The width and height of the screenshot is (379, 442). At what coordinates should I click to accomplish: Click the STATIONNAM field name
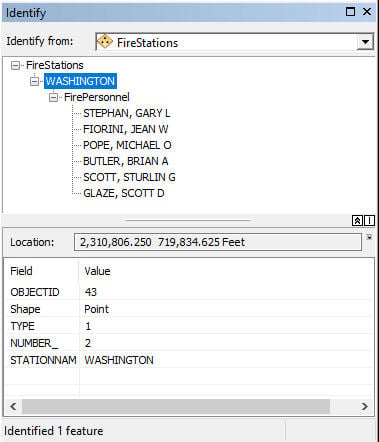click(43, 360)
